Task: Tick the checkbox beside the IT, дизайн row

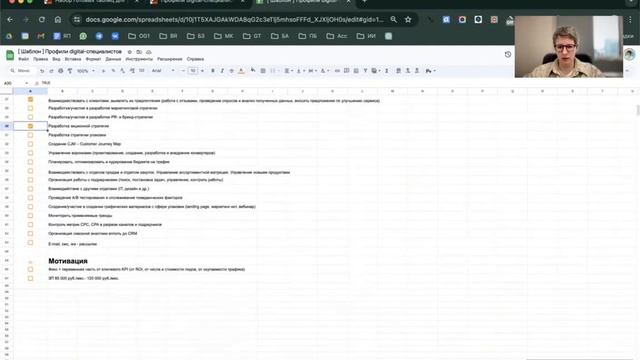Action: coord(30,189)
